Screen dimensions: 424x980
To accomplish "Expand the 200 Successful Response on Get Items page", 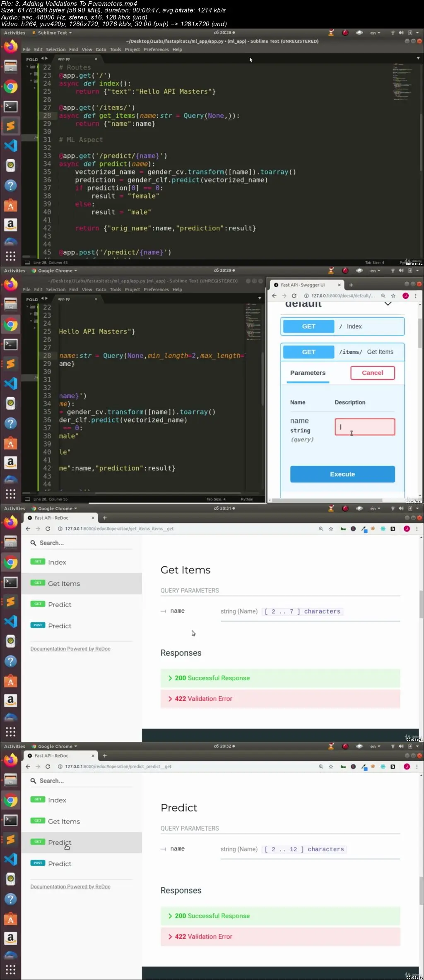I will click(x=280, y=678).
